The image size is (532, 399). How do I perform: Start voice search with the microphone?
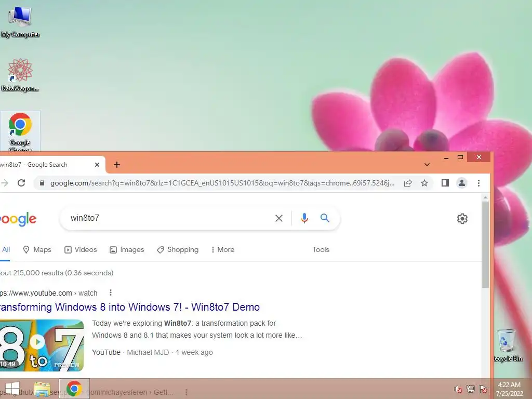pos(304,218)
